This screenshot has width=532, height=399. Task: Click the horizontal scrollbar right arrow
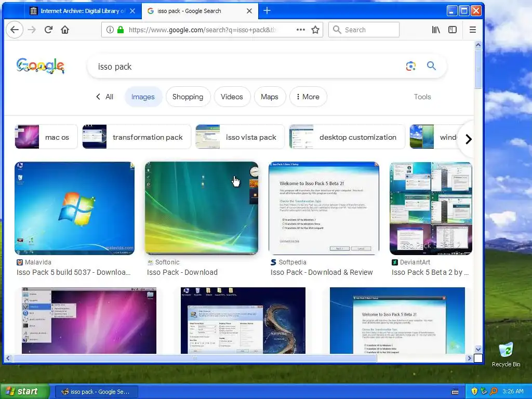pyautogui.click(x=469, y=358)
